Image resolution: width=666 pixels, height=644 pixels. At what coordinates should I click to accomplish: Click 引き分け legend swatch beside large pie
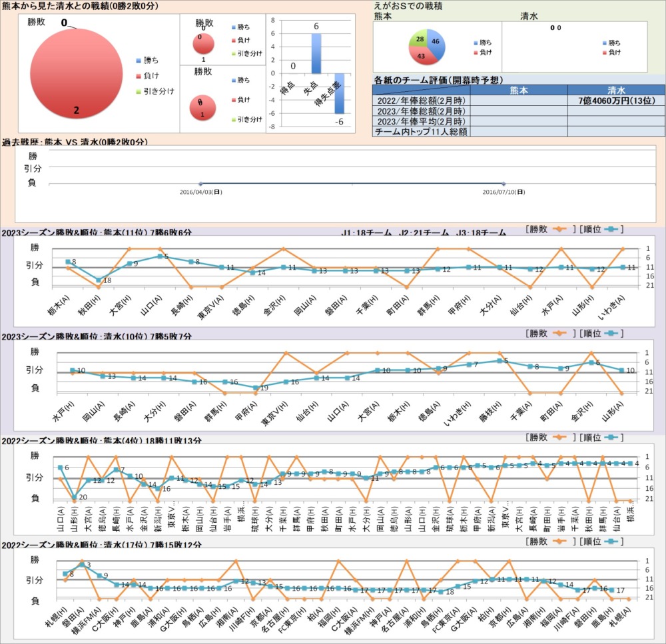[x=138, y=91]
